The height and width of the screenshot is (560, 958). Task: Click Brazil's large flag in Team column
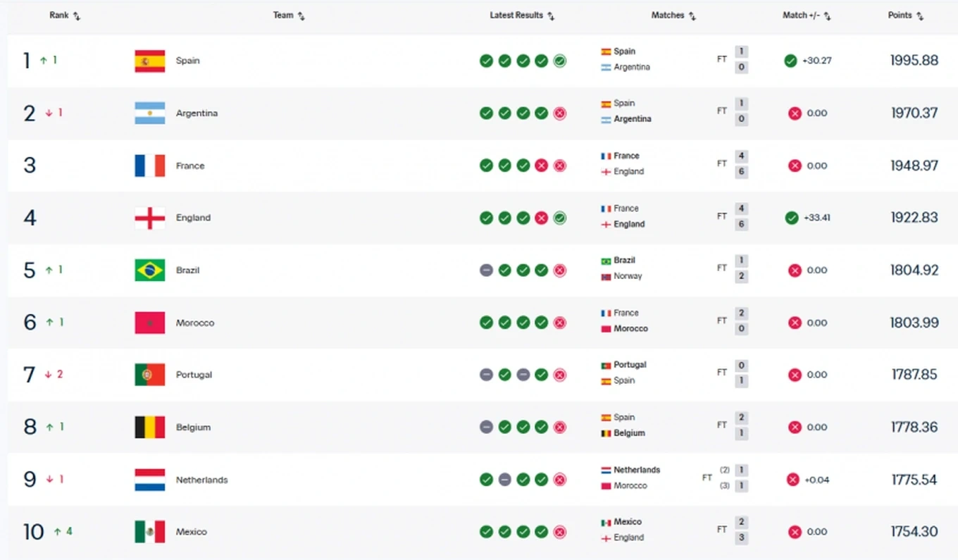pos(150,270)
